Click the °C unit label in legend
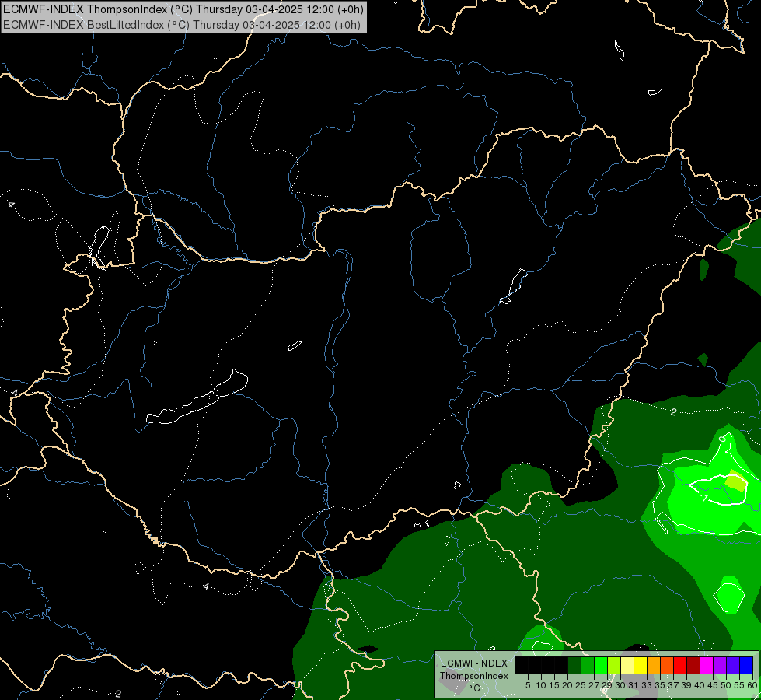 coord(475,688)
